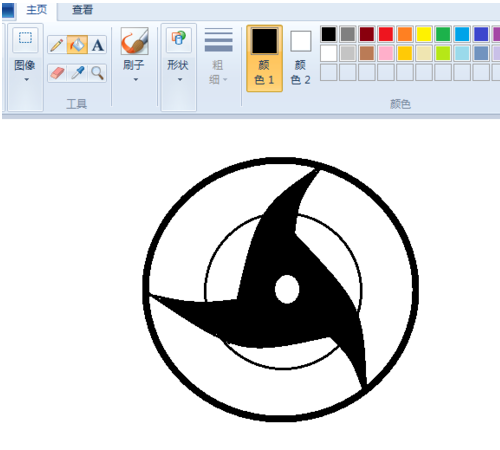
Task: Pick the dark gray color swatch
Action: pos(348,34)
